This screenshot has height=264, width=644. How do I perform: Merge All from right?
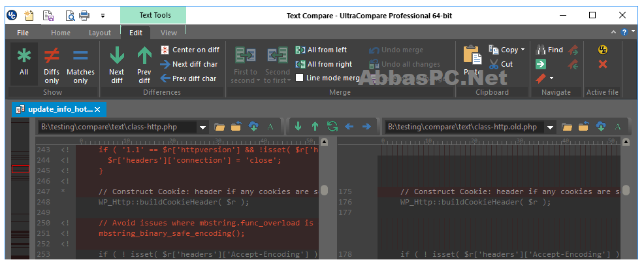pyautogui.click(x=324, y=64)
